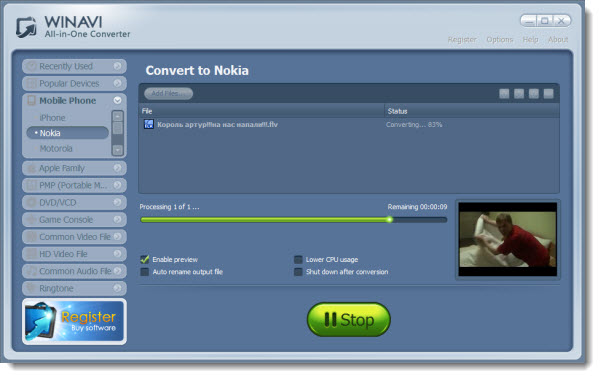Click the 'Processing 1 of 1 ...' text
This screenshot has height=378, width=600.
[x=169, y=207]
